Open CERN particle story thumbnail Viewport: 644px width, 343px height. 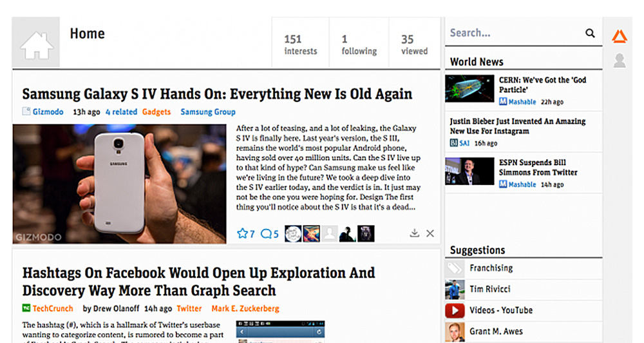469,88
